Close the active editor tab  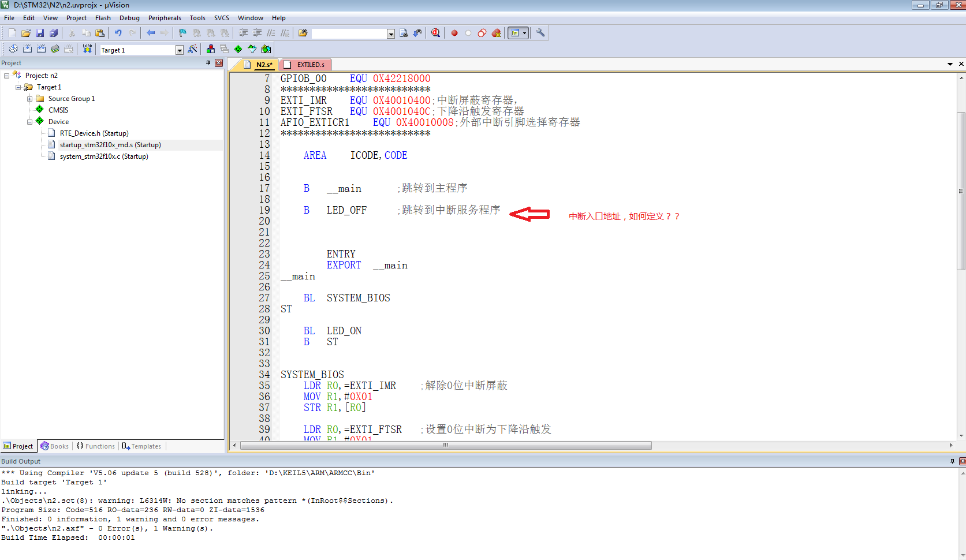[961, 64]
